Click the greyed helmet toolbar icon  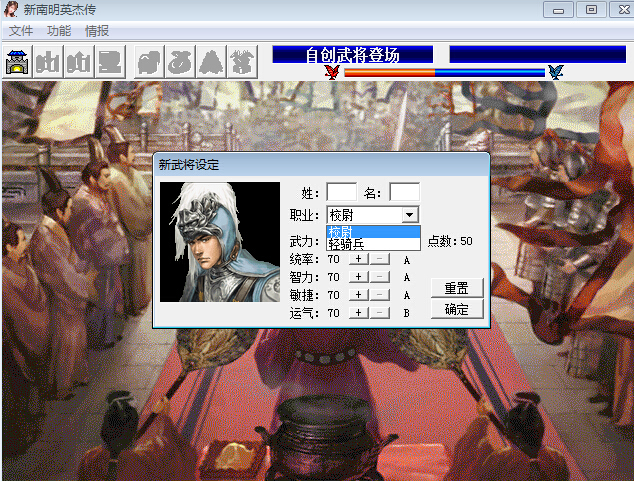[x=149, y=62]
